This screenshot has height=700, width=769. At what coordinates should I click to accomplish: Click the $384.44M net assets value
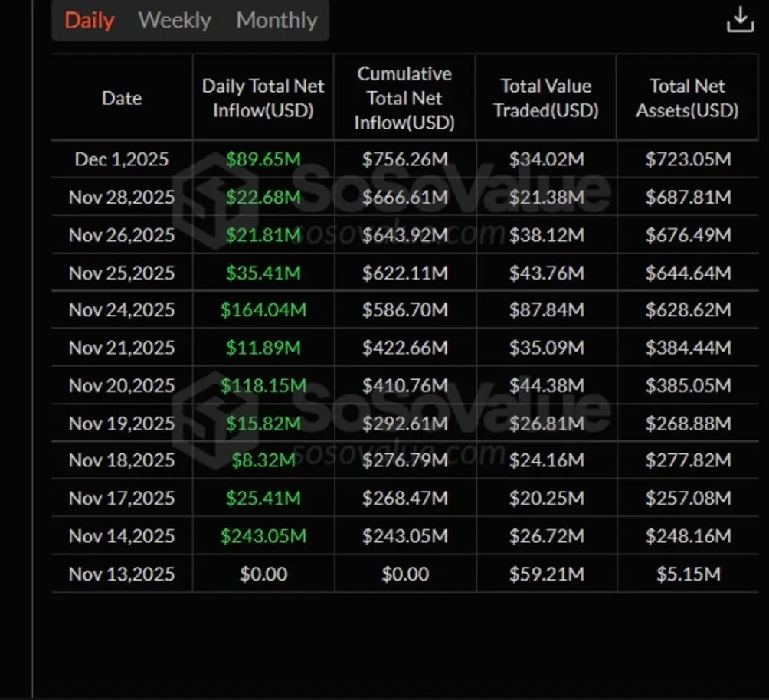pos(689,347)
